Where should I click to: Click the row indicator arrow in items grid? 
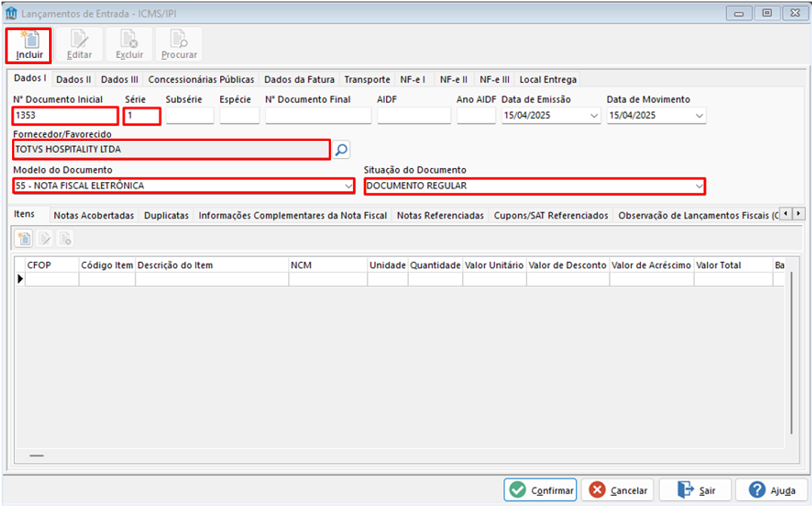click(x=20, y=279)
